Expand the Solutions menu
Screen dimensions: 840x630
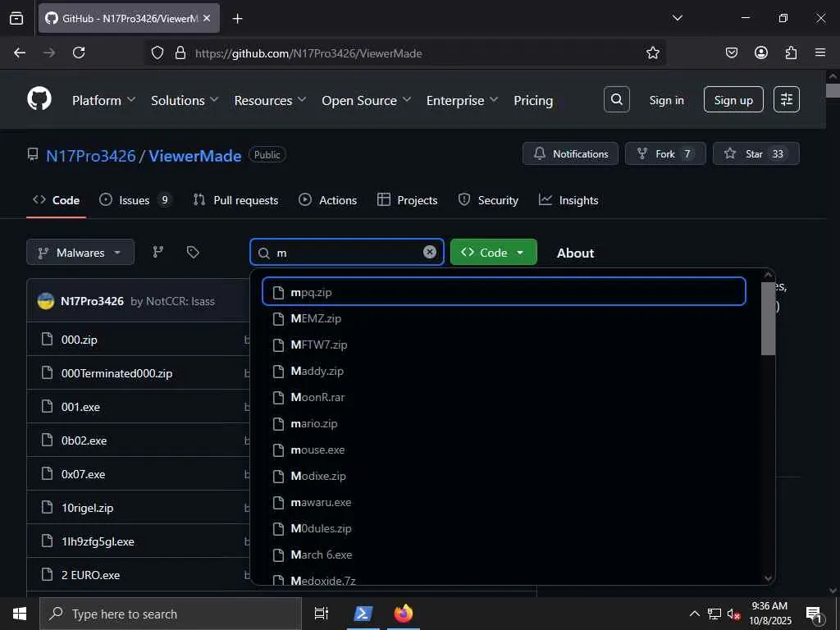pyautogui.click(x=185, y=100)
